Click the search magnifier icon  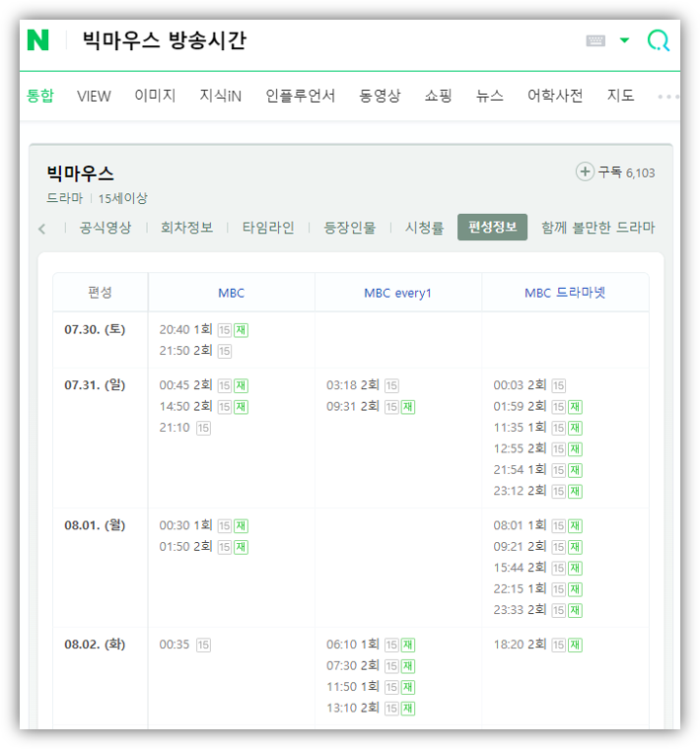(x=658, y=40)
